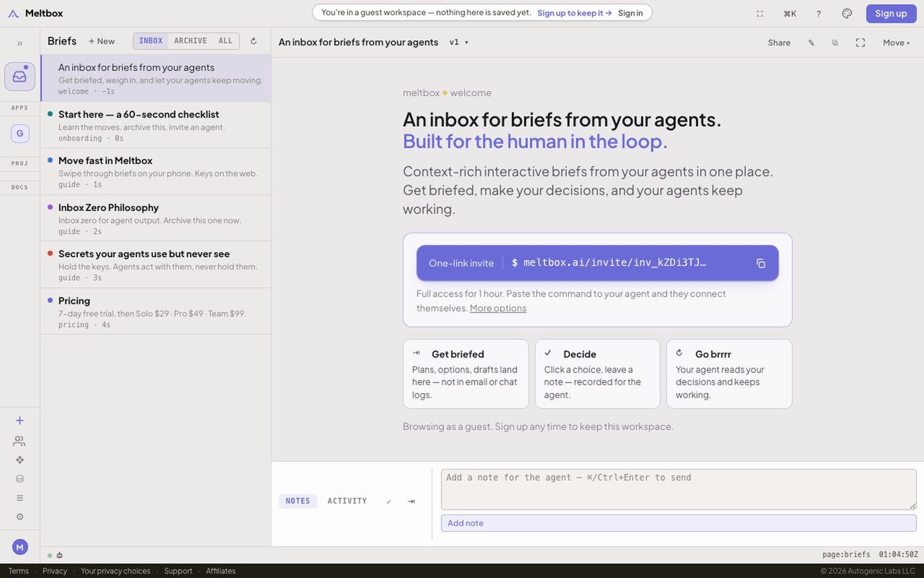The width and height of the screenshot is (924, 578).
Task: Create a new brief with + New
Action: click(x=102, y=41)
